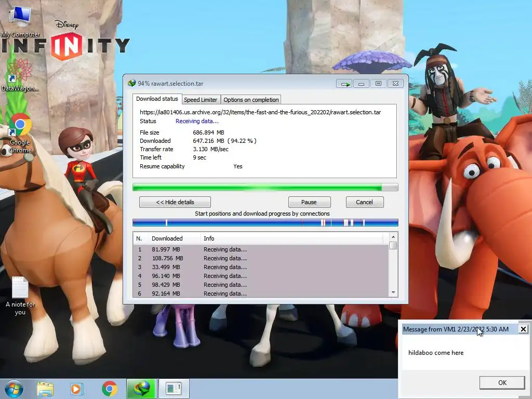Open Windows Explorer from the taskbar
Screen dimensions: 532x399
coord(45,389)
